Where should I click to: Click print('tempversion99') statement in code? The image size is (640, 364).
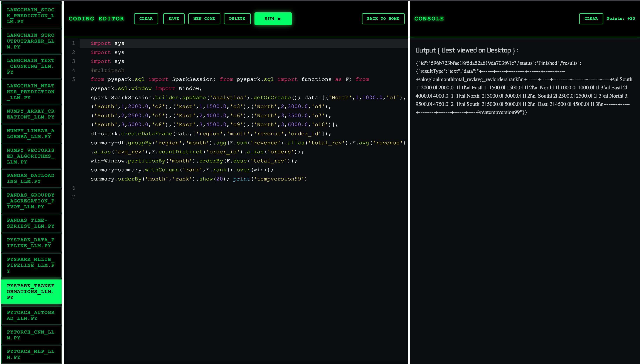(270, 179)
